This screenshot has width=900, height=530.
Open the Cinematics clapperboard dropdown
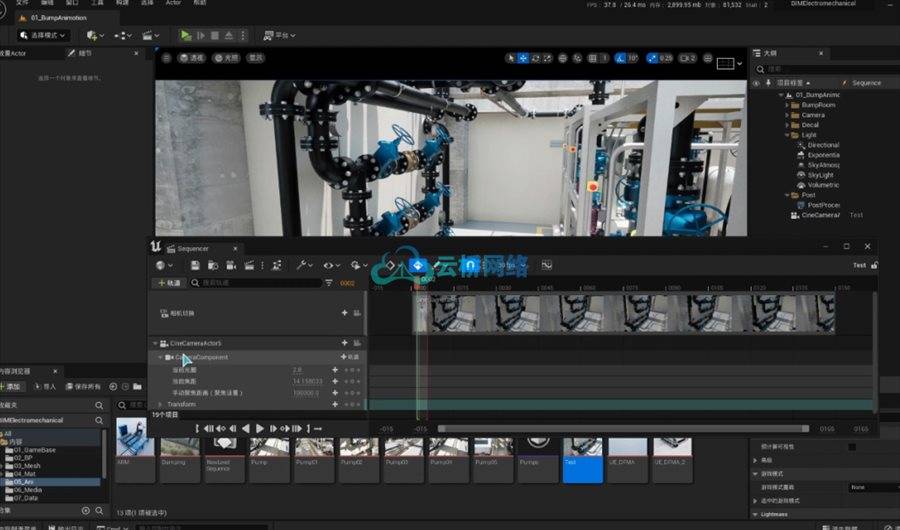tap(150, 36)
